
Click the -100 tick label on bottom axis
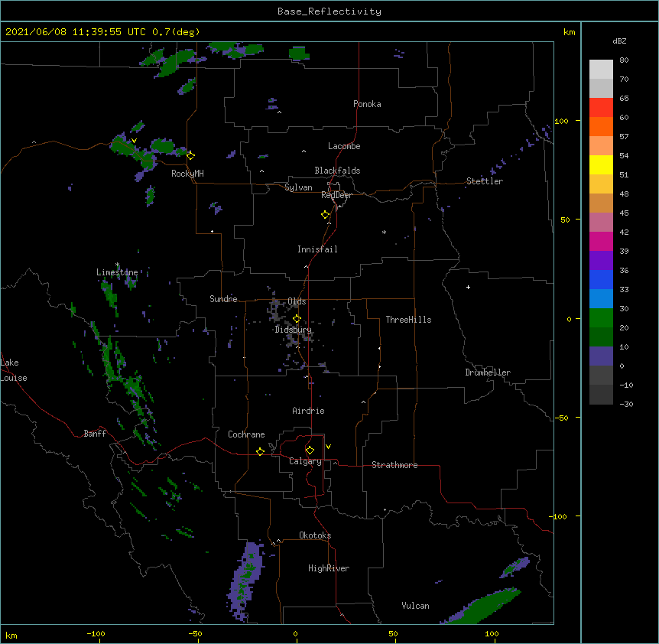[x=96, y=633]
